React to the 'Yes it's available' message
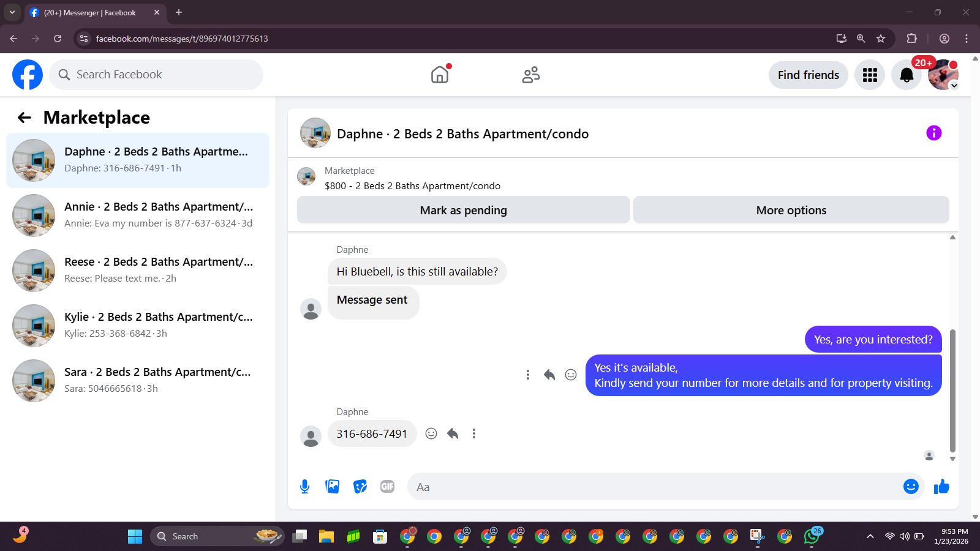The image size is (980, 551). [x=571, y=375]
